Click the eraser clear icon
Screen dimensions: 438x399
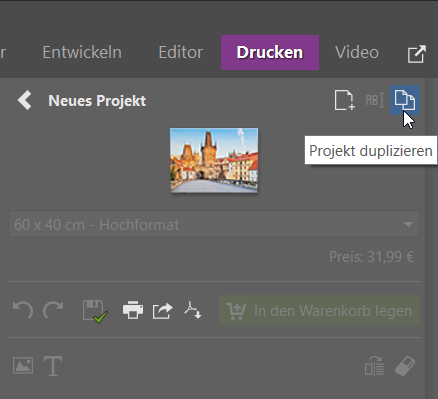[x=405, y=366]
